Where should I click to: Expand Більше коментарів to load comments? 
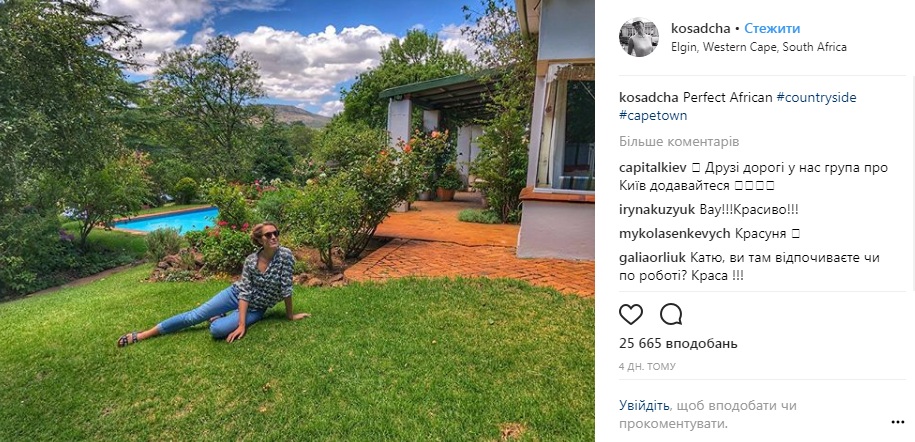click(x=679, y=142)
